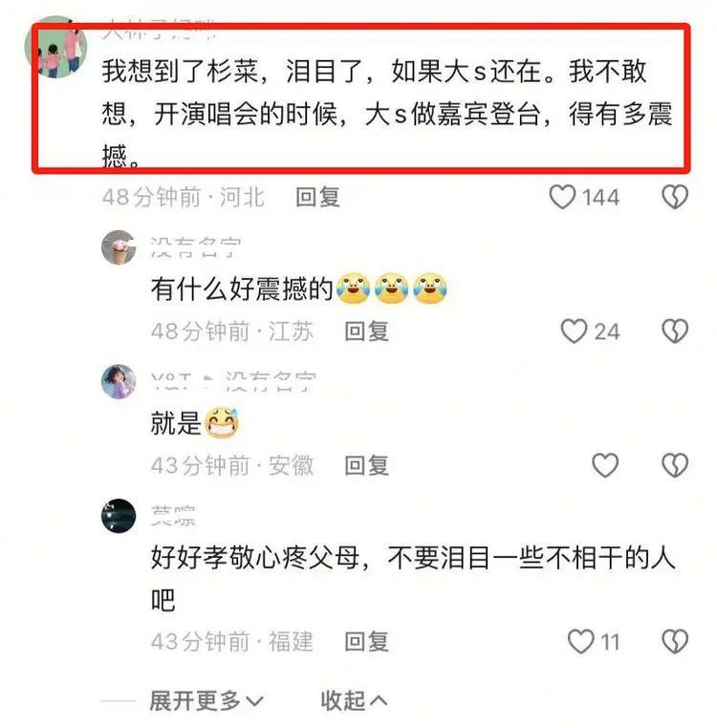Tap the 好好孝敬心疼父母 comment text
This screenshot has height=728, width=717.
coord(413,579)
